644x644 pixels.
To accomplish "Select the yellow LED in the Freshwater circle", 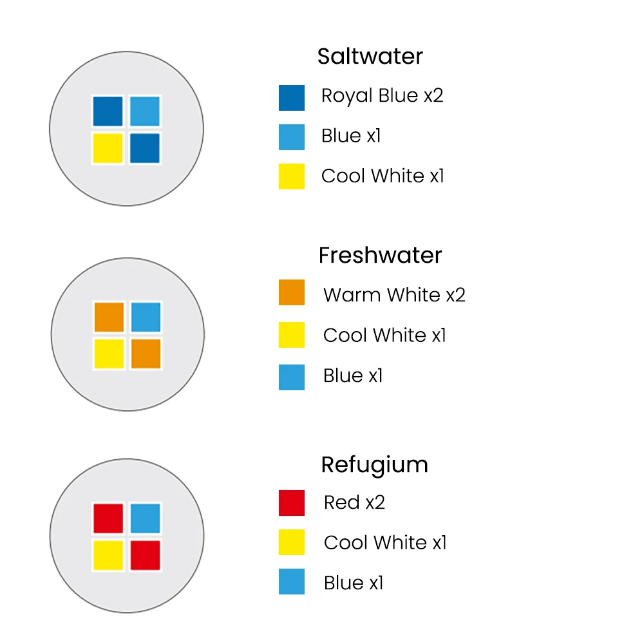I will [x=109, y=354].
